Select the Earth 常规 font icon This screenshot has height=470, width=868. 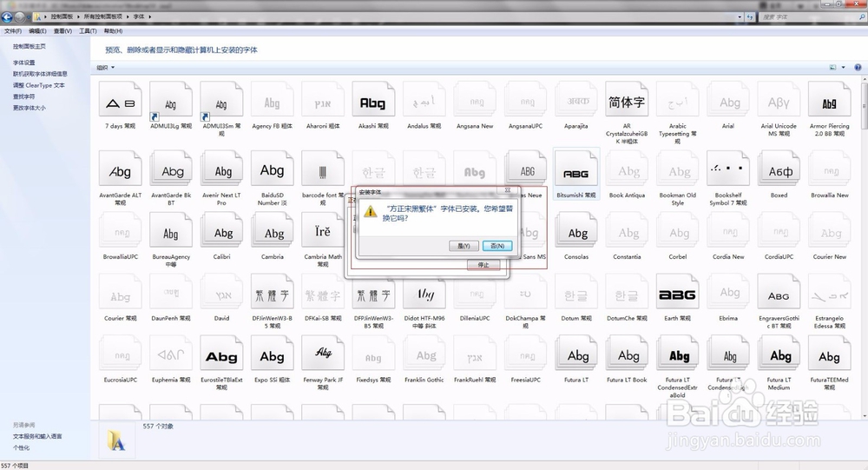pos(678,293)
